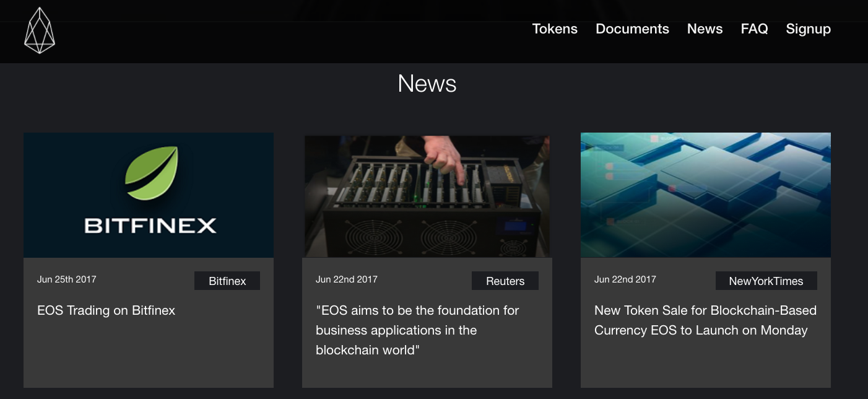Open the Bitfinex logo thumbnail

tap(149, 195)
